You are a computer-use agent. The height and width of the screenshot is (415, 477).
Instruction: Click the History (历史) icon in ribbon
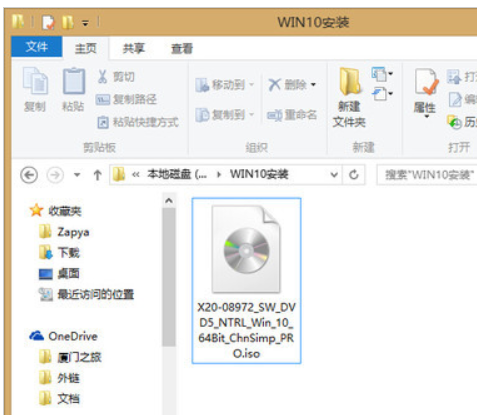454,122
